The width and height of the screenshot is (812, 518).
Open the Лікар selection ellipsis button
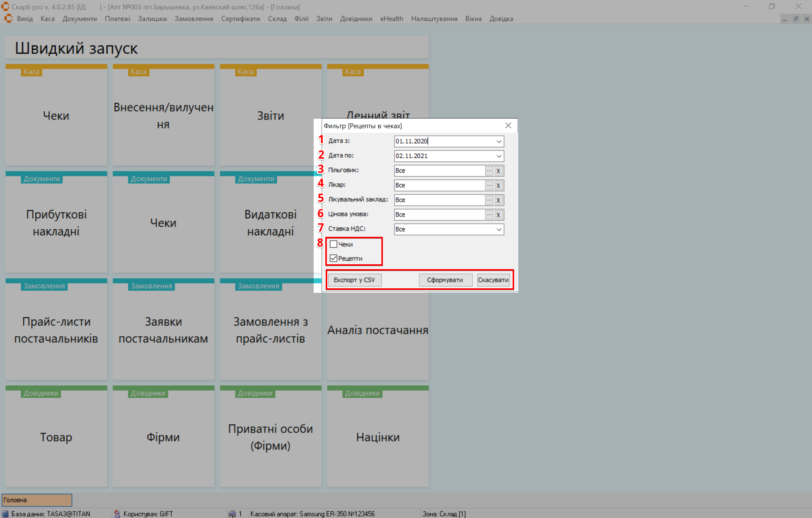pyautogui.click(x=489, y=185)
